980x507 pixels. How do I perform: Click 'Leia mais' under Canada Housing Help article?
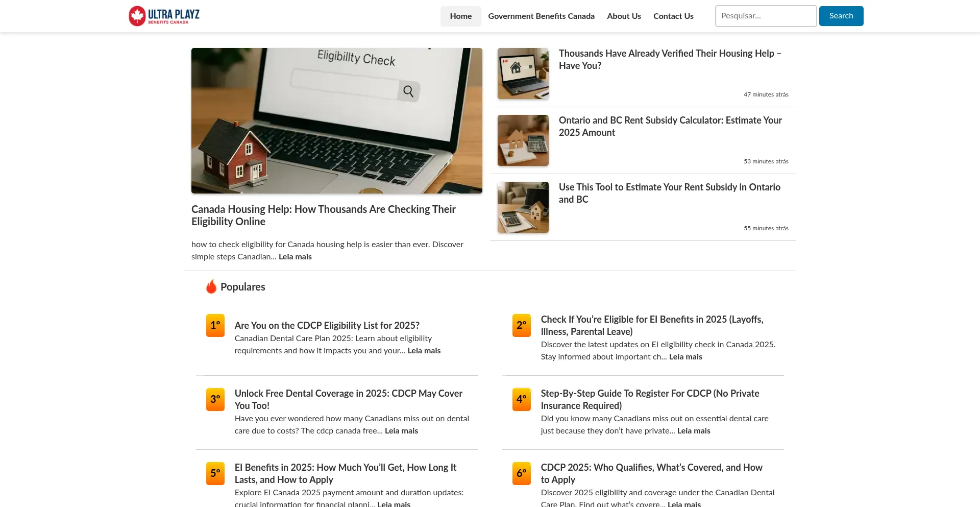(295, 257)
